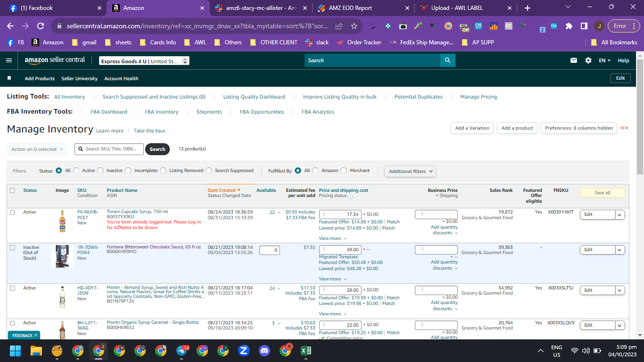The height and width of the screenshot is (362, 644).
Task: Expand available quantity 22 chevron
Action: pos(278,213)
